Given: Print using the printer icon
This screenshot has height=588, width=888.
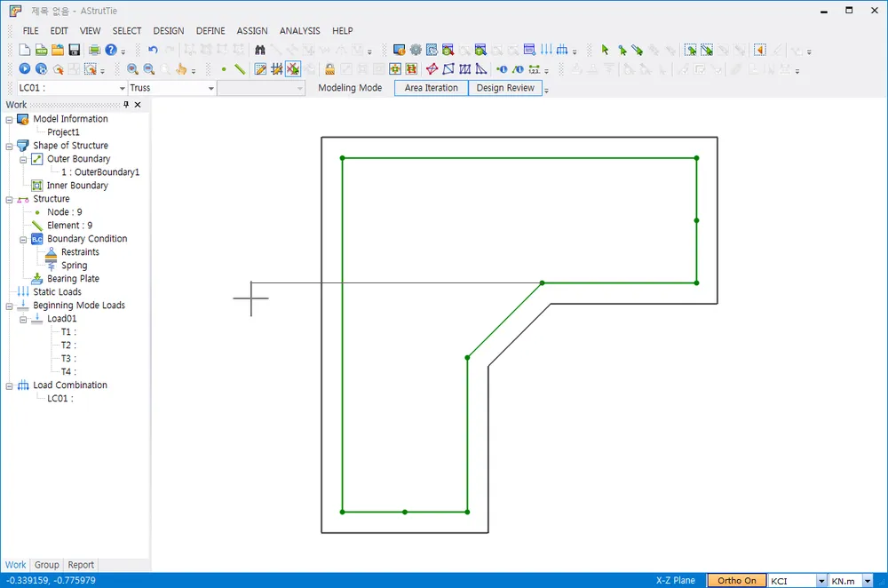Looking at the screenshot, I should (95, 50).
